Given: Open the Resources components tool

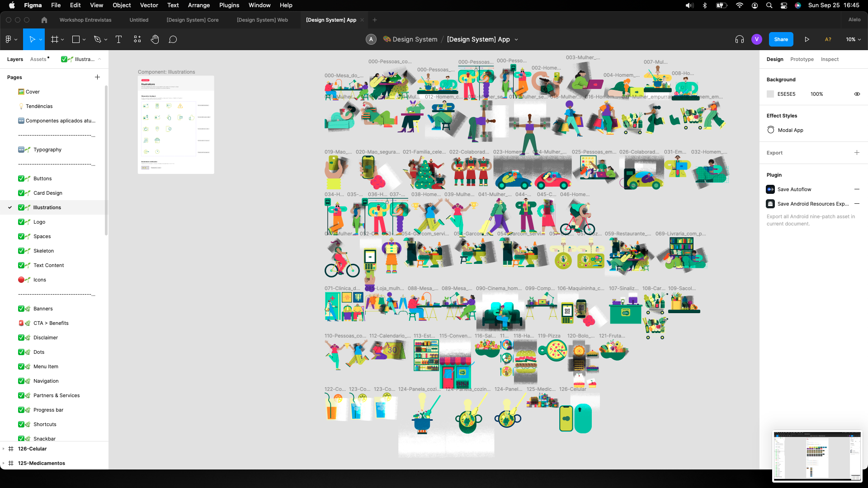Looking at the screenshot, I should pyautogui.click(x=137, y=39).
